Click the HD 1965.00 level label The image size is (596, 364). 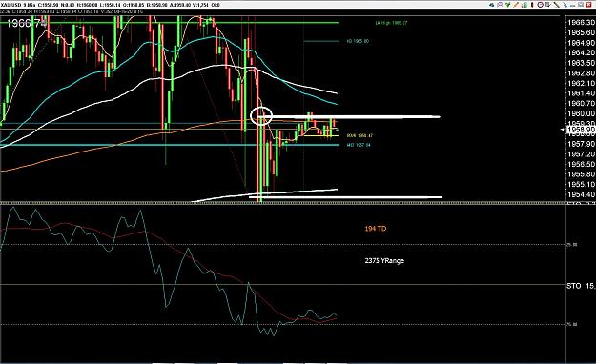point(358,41)
